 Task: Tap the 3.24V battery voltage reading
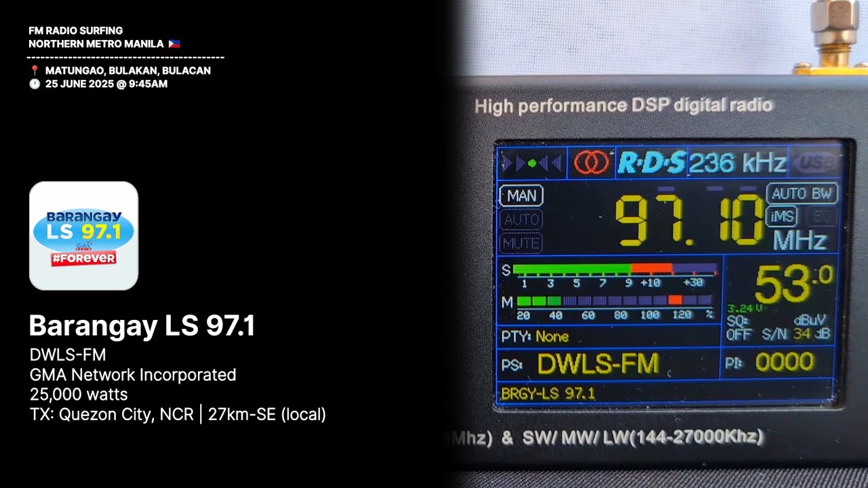[x=744, y=308]
